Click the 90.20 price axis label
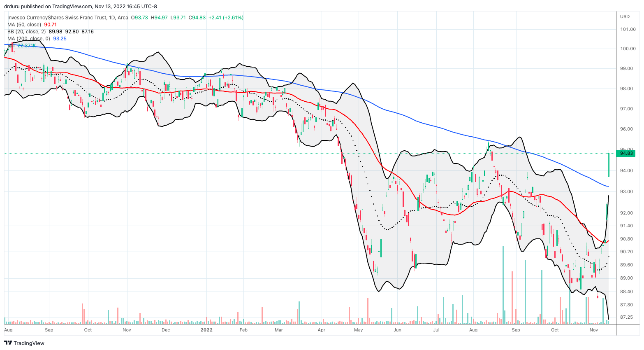 tap(626, 252)
